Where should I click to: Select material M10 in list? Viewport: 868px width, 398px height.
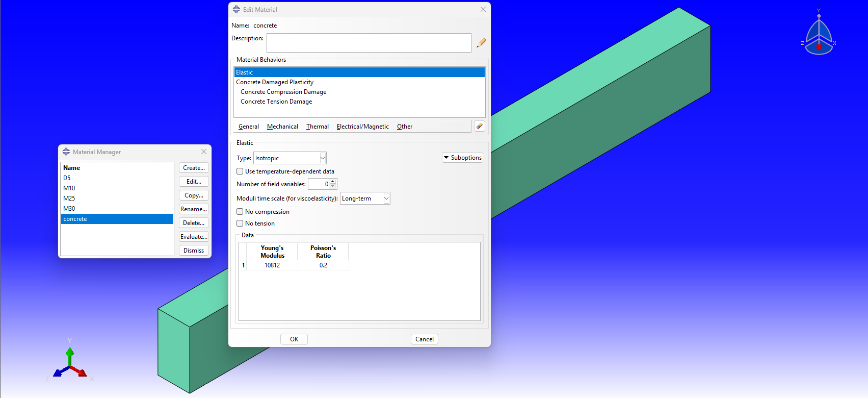(117, 188)
